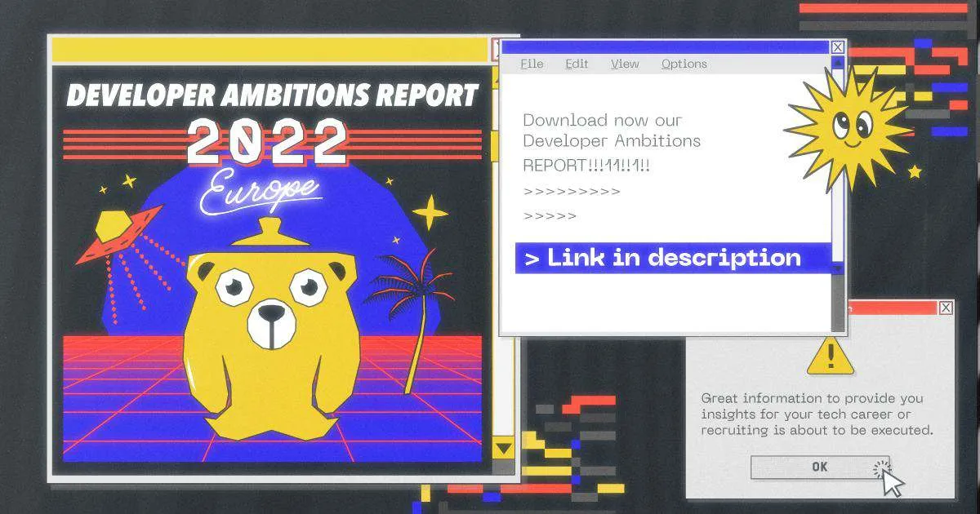Click the '2022' heading in the report cover
Image resolution: width=980 pixels, height=514 pixels.
point(267,142)
